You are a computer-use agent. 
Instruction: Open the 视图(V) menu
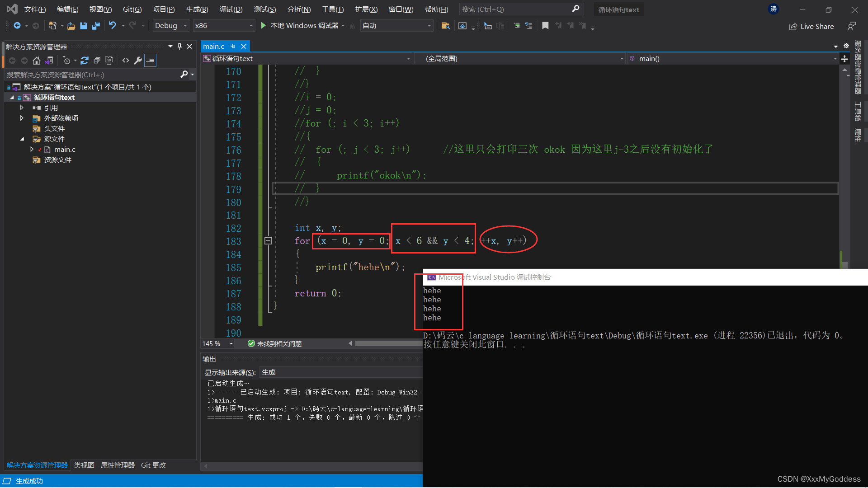coord(100,9)
